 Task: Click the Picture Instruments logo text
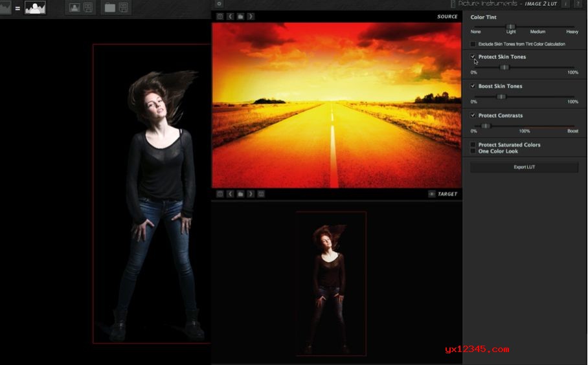click(x=488, y=4)
